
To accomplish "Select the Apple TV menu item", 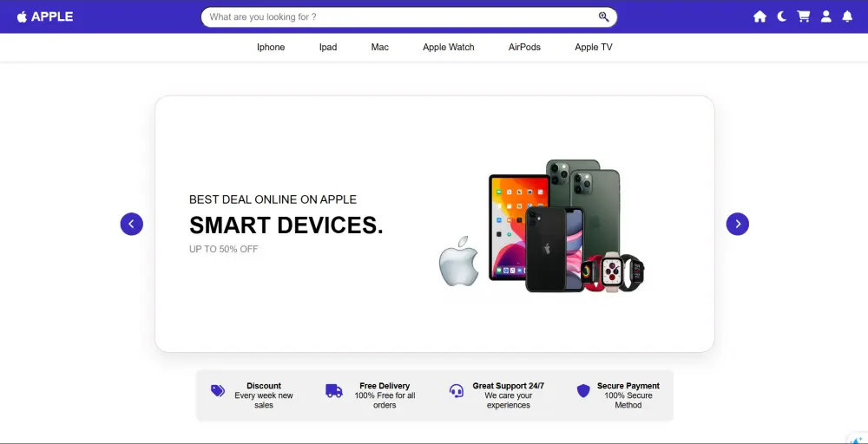I will (x=594, y=47).
